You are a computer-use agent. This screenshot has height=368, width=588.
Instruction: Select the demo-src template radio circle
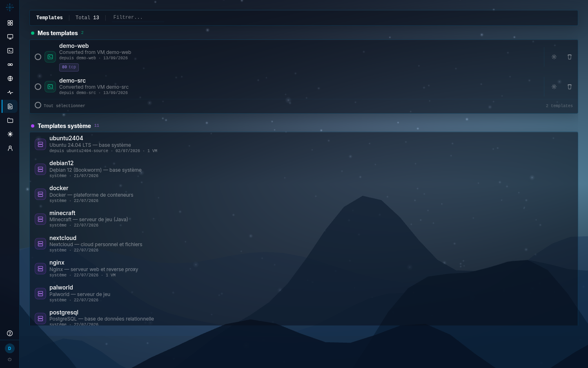coord(38,87)
